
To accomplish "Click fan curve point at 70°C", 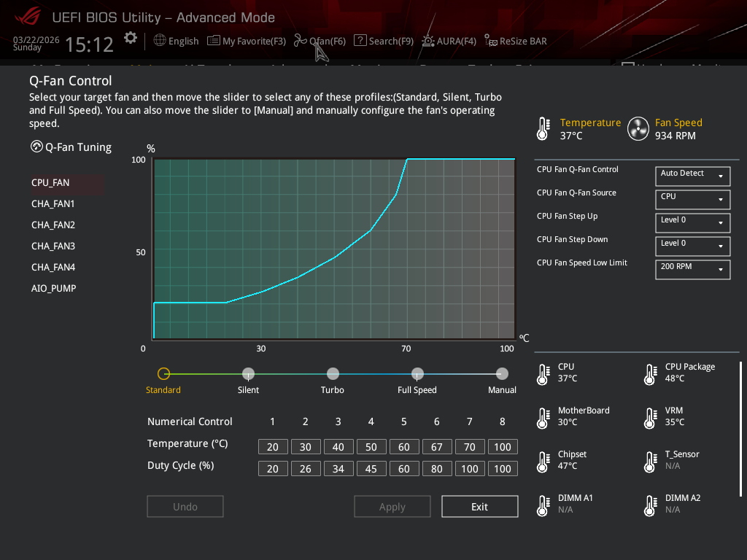I will [407, 160].
